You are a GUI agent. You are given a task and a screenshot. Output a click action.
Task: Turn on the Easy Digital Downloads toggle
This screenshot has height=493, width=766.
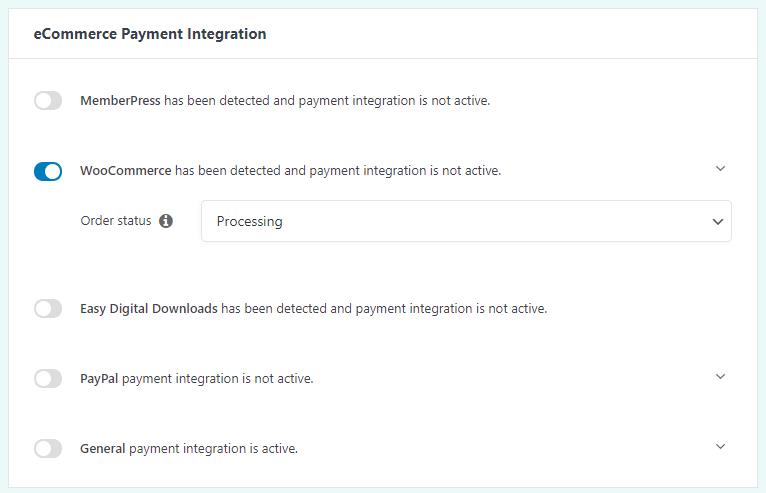pos(48,309)
